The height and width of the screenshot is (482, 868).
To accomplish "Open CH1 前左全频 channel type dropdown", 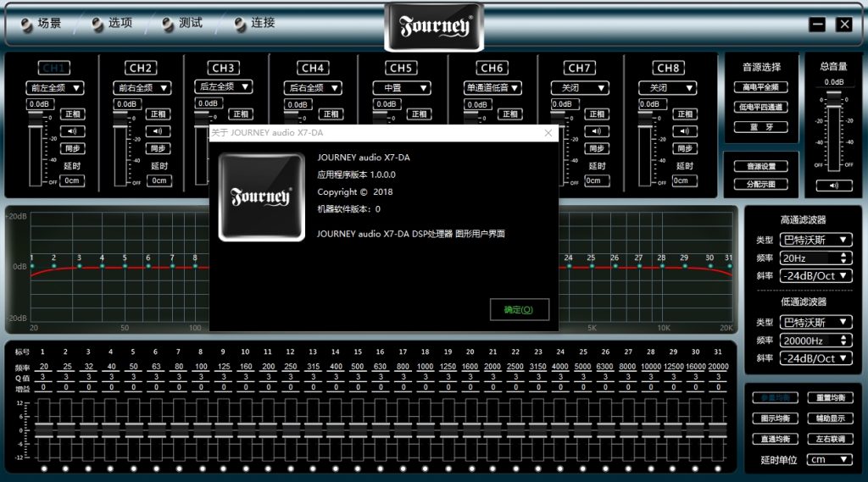I will (x=55, y=88).
